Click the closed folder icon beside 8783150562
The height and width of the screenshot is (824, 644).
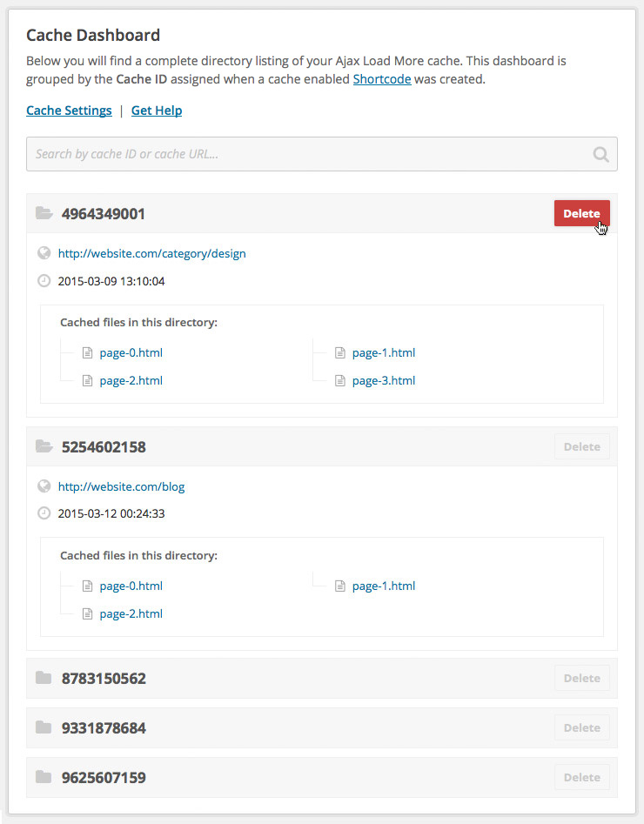44,678
